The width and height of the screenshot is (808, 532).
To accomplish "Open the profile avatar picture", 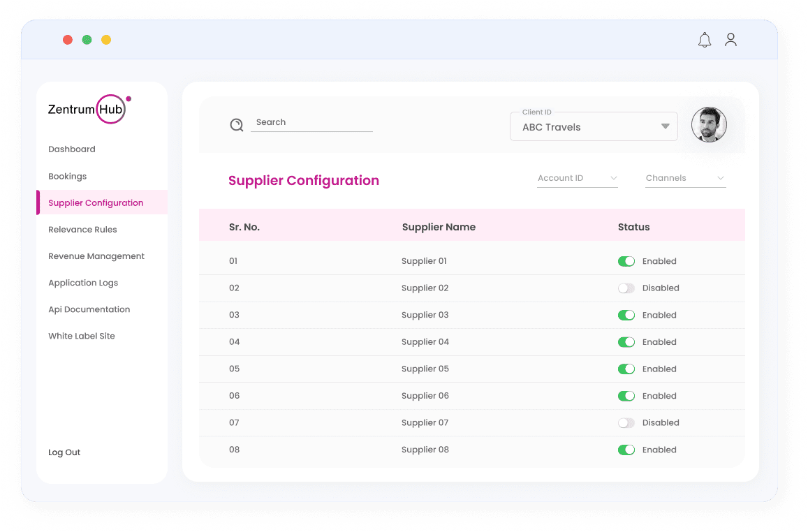I will 709,124.
